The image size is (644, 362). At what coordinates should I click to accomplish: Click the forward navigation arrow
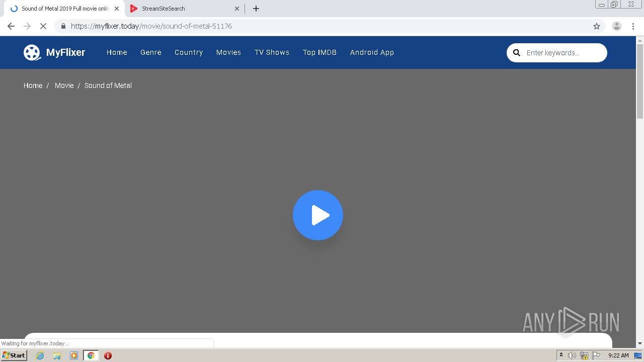(x=27, y=26)
